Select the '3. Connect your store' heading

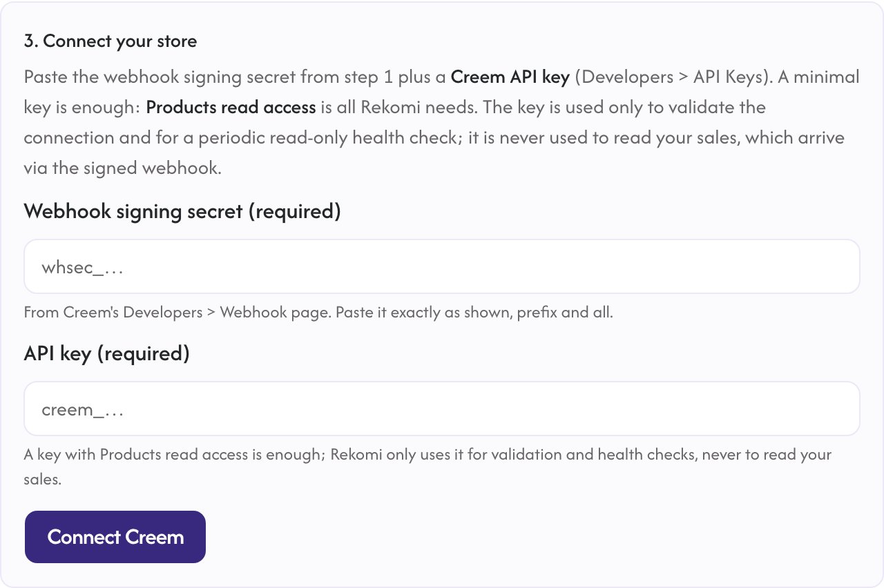pos(110,41)
